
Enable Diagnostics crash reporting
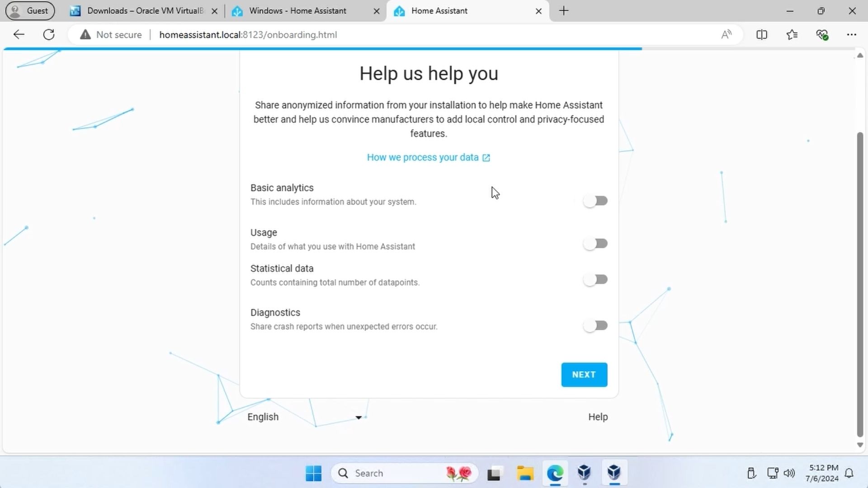[594, 324]
